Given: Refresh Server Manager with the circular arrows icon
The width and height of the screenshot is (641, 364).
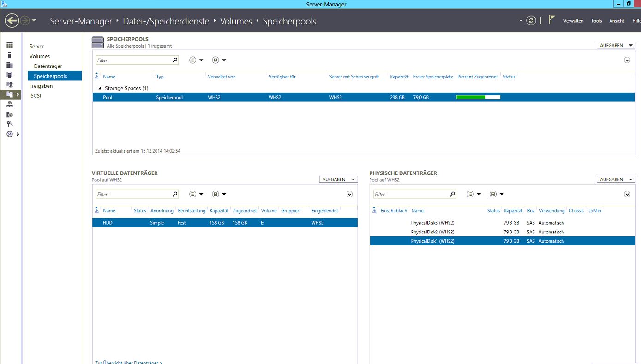Looking at the screenshot, I should coord(532,21).
